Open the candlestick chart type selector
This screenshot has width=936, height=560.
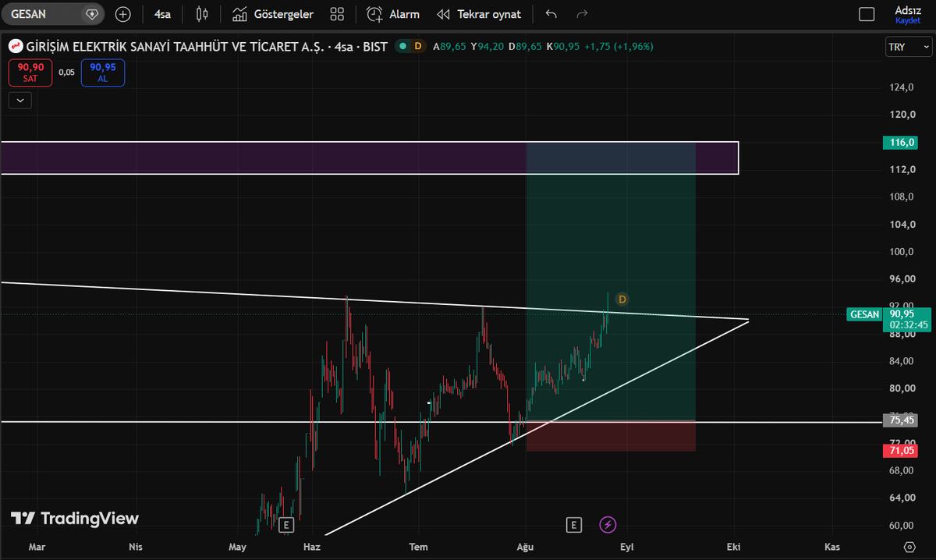[x=202, y=14]
